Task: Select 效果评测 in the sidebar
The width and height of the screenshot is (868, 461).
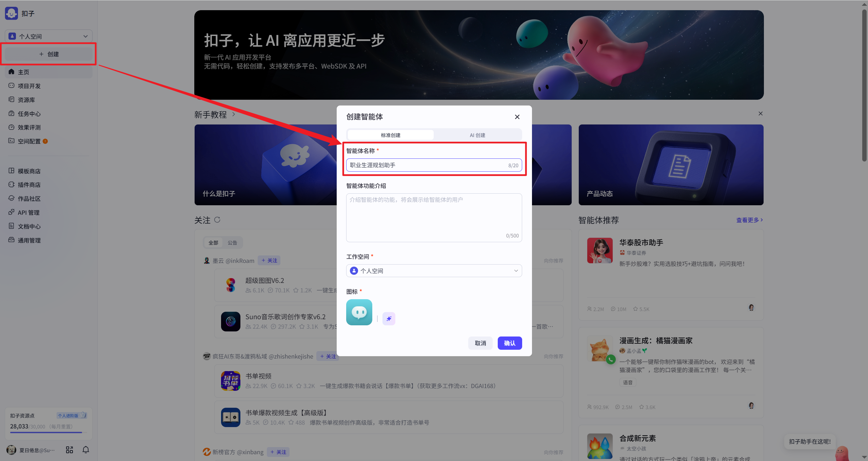Action: coord(29,127)
